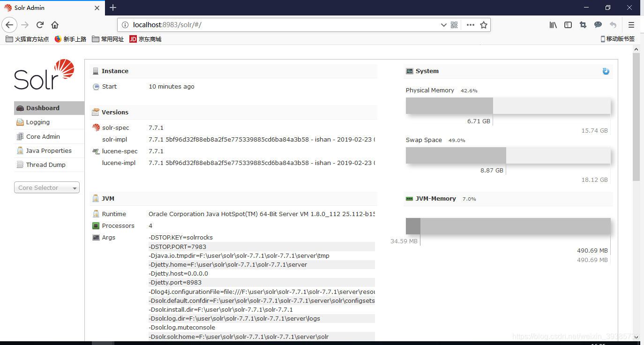The image size is (644, 345).
Task: Toggle the browser sidebar view icon
Action: point(568,25)
